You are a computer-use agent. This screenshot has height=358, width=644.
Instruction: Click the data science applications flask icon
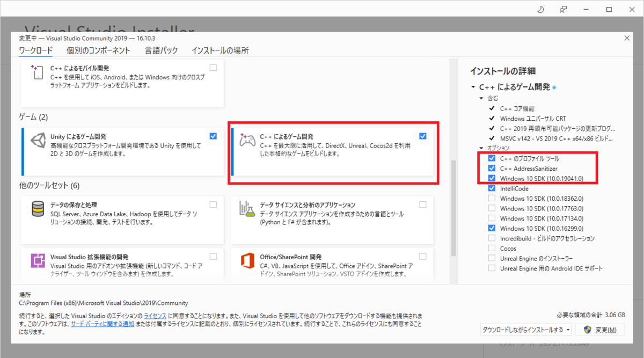[x=247, y=209]
